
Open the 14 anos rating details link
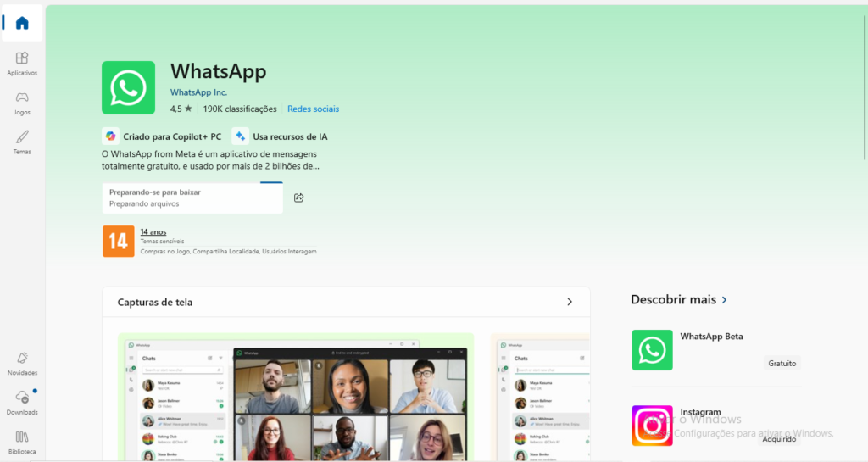click(153, 231)
